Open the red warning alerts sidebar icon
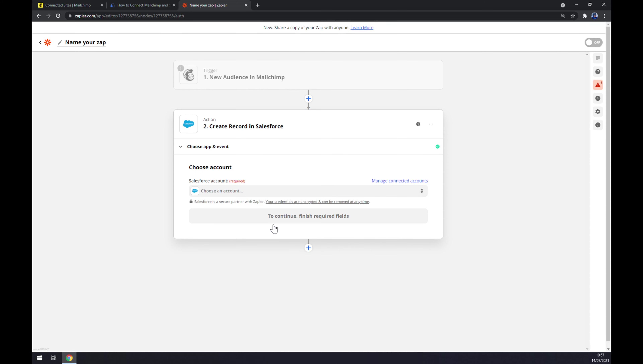The image size is (643, 364). (598, 85)
